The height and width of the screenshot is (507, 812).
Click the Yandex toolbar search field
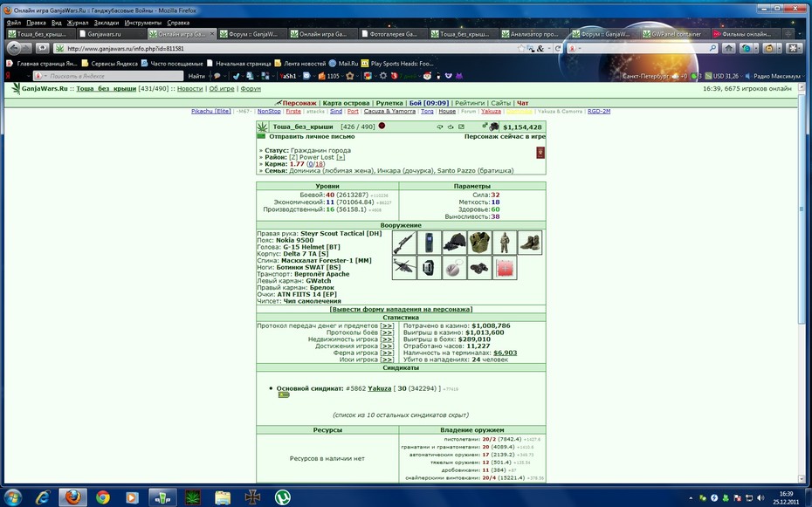[x=107, y=76]
